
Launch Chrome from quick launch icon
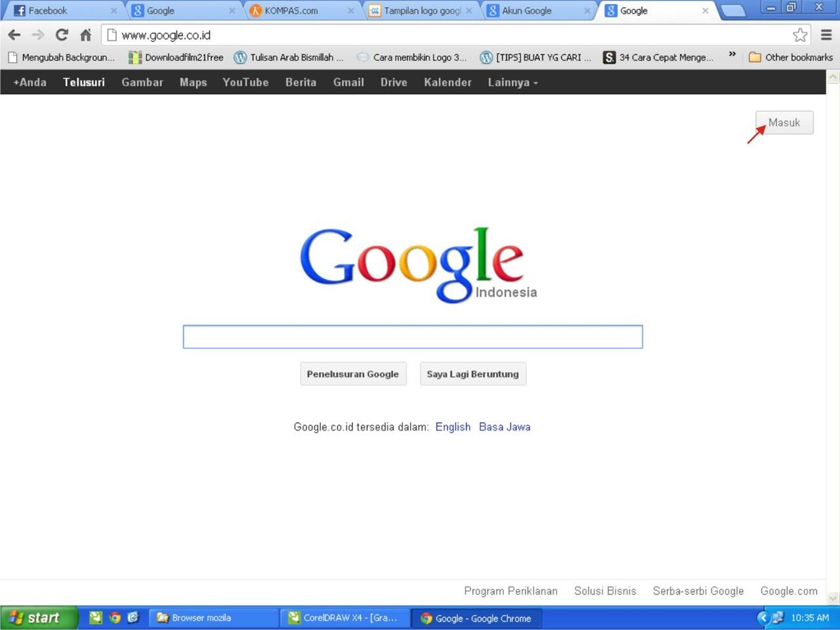tap(115, 618)
